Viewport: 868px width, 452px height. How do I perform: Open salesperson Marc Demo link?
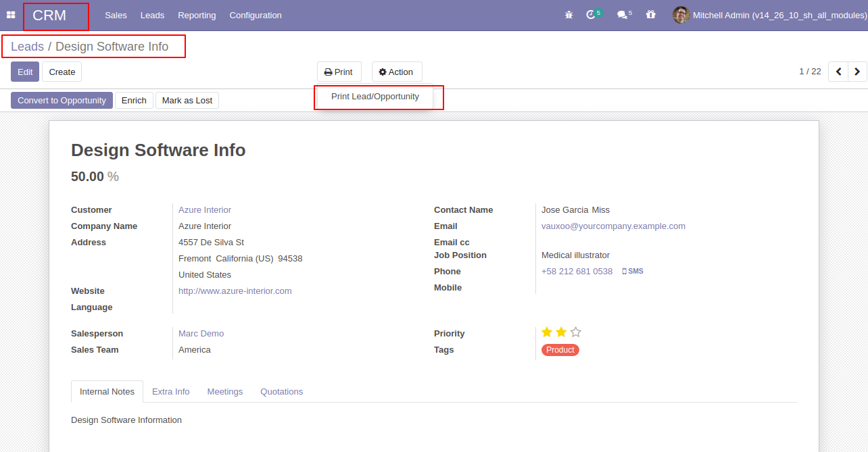tap(201, 334)
